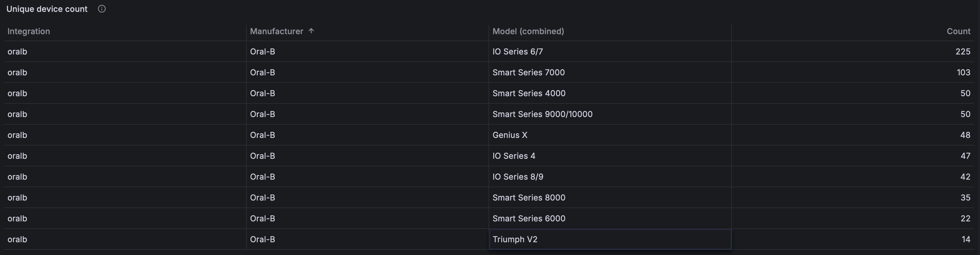Click the Smart Series 4000 model cell
Image resolution: width=980 pixels, height=255 pixels.
529,93
